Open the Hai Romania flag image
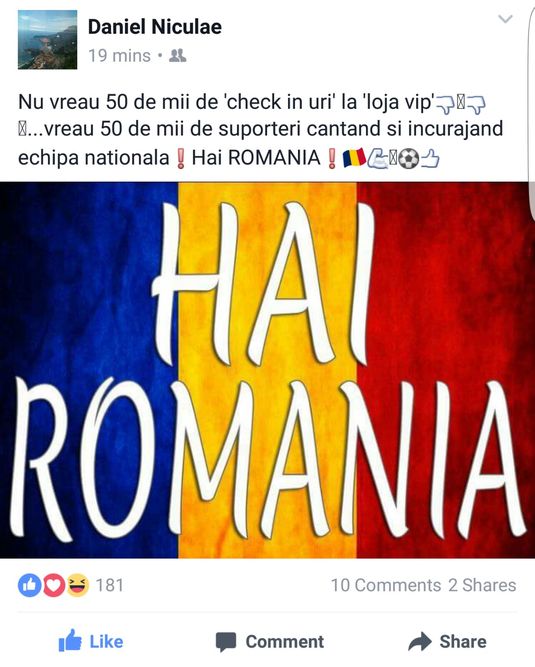This screenshot has height=667, width=535. [268, 370]
